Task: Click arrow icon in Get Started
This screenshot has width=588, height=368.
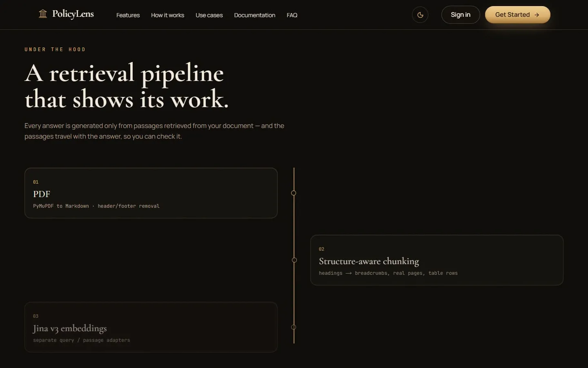Action: pyautogui.click(x=537, y=15)
